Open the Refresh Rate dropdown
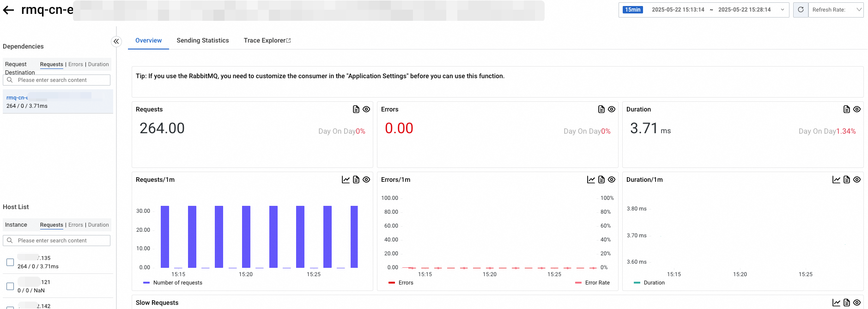The image size is (868, 309). (x=836, y=10)
